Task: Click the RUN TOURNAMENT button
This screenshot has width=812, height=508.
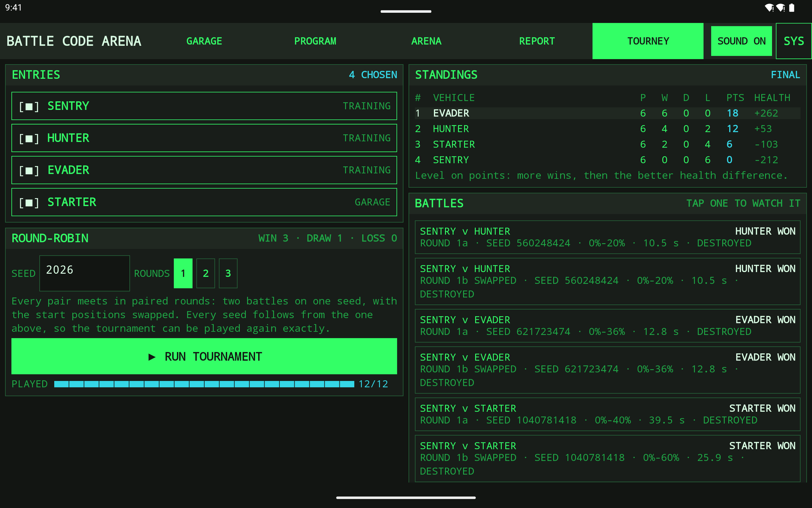Action: coord(204,356)
